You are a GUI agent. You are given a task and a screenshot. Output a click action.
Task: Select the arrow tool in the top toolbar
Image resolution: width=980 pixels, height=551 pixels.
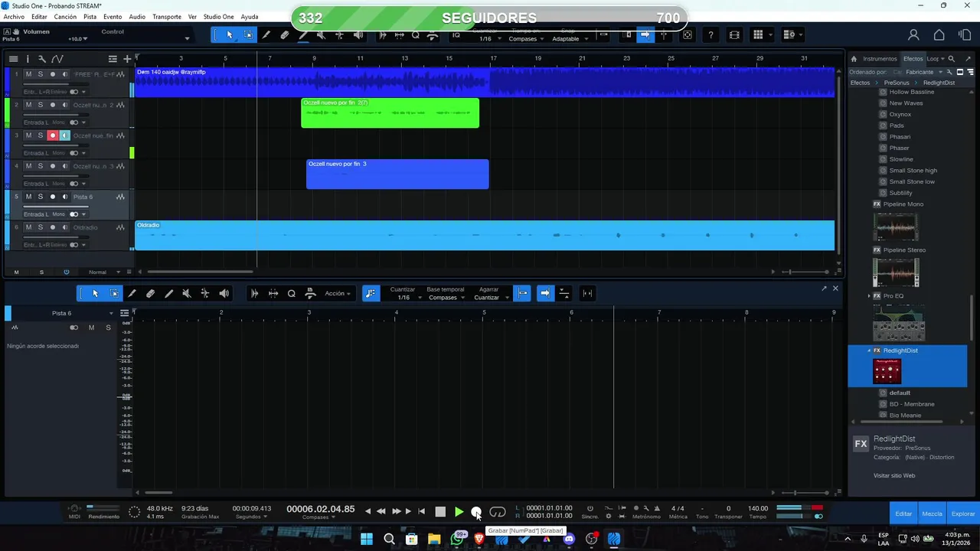[x=229, y=35]
